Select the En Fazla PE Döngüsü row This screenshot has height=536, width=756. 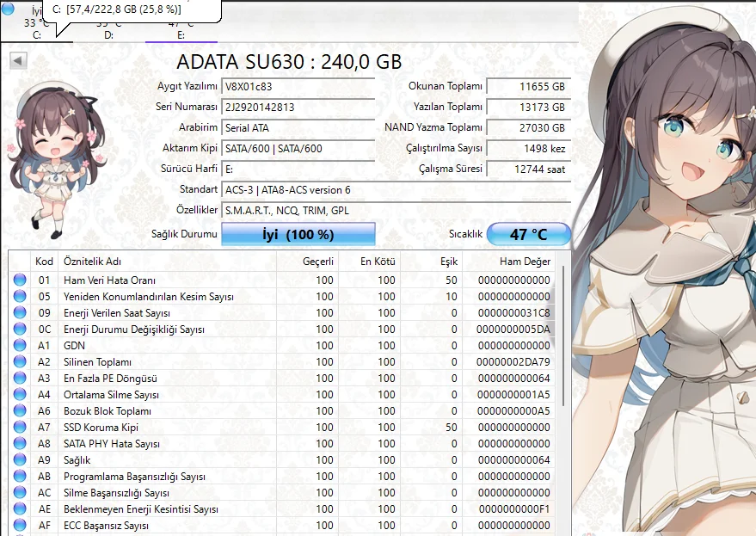[x=282, y=379]
